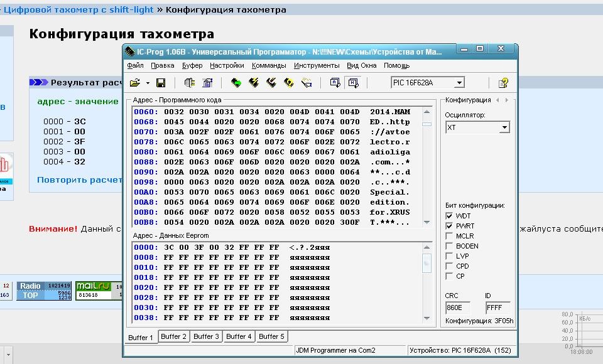Enable the LVP configuration bit
Image resolution: width=603 pixels, height=364 pixels.
[448, 256]
